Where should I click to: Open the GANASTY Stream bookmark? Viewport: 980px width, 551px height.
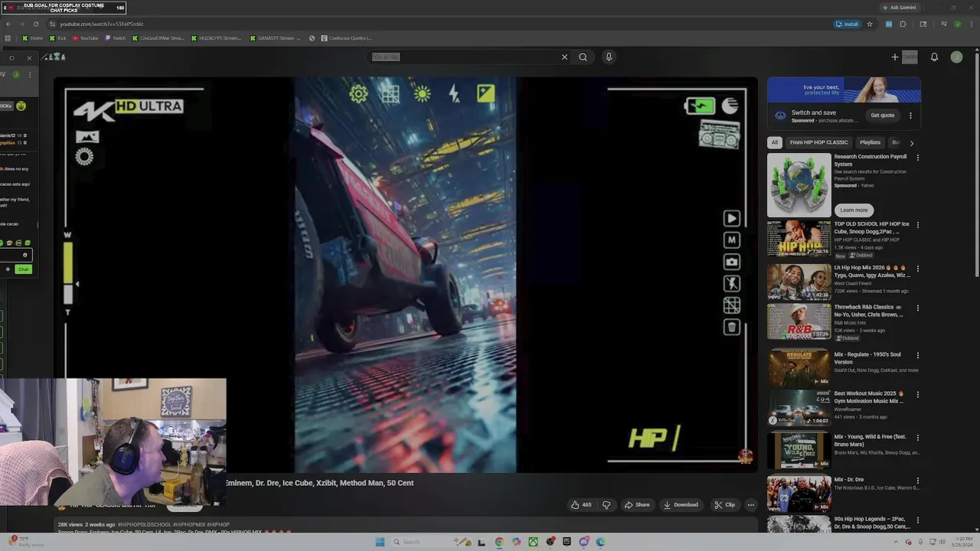tap(276, 37)
